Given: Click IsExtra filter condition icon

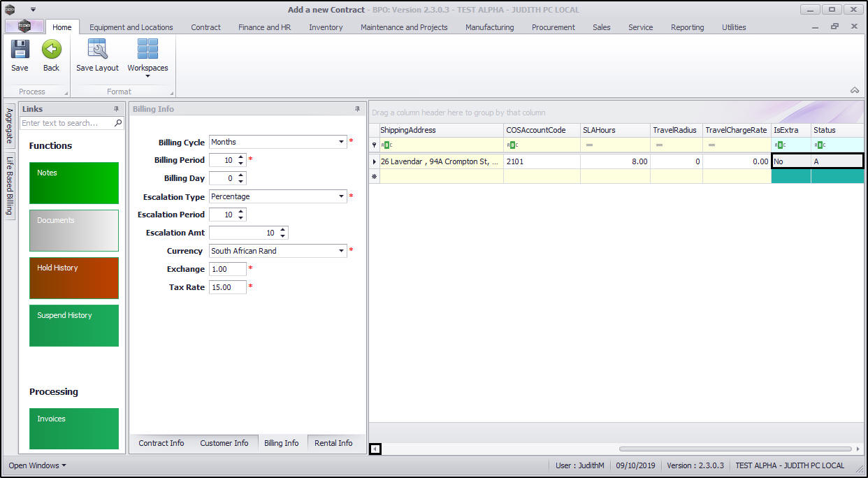Looking at the screenshot, I should click(x=779, y=145).
